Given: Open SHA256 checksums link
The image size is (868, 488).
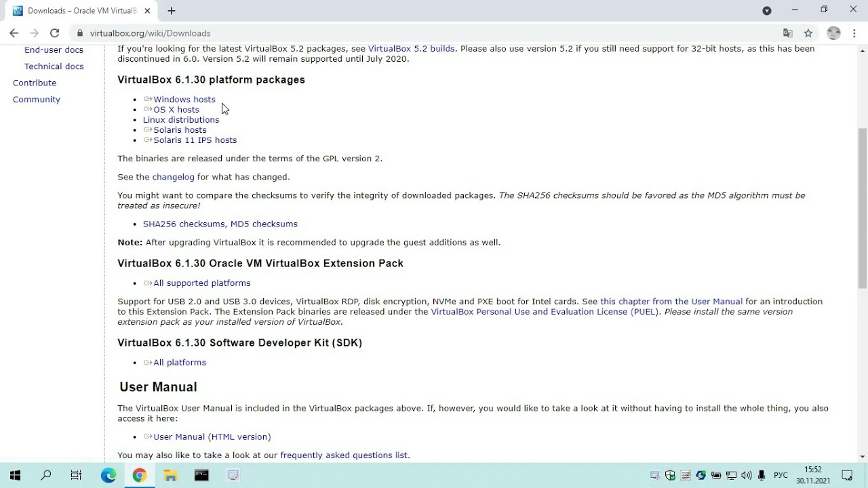Looking at the screenshot, I should [x=184, y=224].
